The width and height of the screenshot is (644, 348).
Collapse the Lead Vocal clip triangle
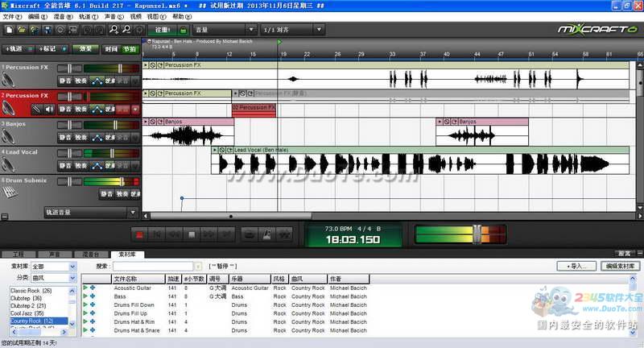(215, 151)
